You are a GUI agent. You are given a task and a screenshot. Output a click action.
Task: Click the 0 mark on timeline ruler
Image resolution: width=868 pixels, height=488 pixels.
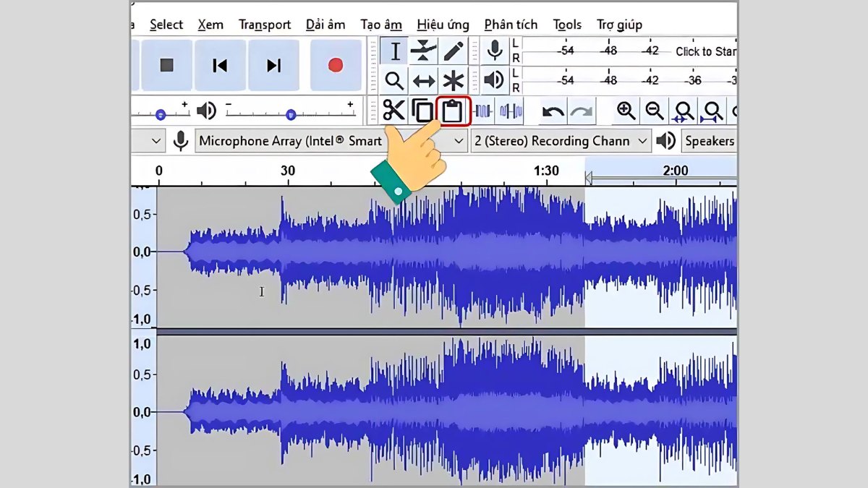pos(159,171)
